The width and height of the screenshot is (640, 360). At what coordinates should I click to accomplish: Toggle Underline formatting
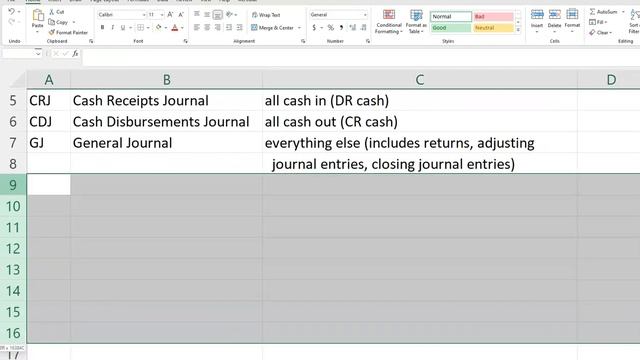click(x=122, y=28)
